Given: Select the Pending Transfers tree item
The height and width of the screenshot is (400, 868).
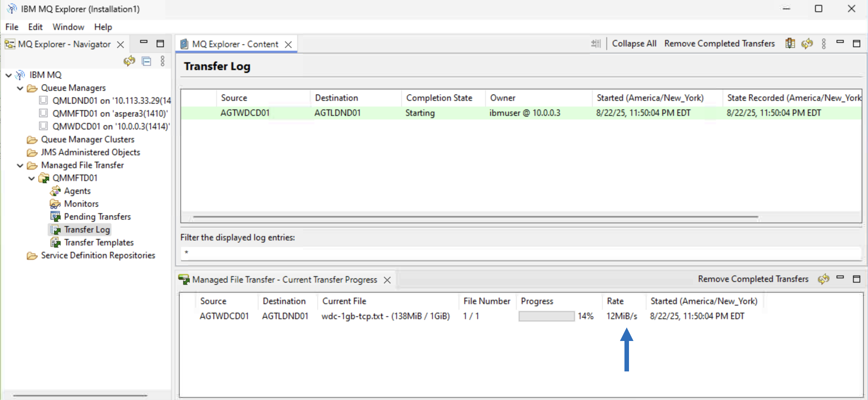Looking at the screenshot, I should tap(97, 217).
